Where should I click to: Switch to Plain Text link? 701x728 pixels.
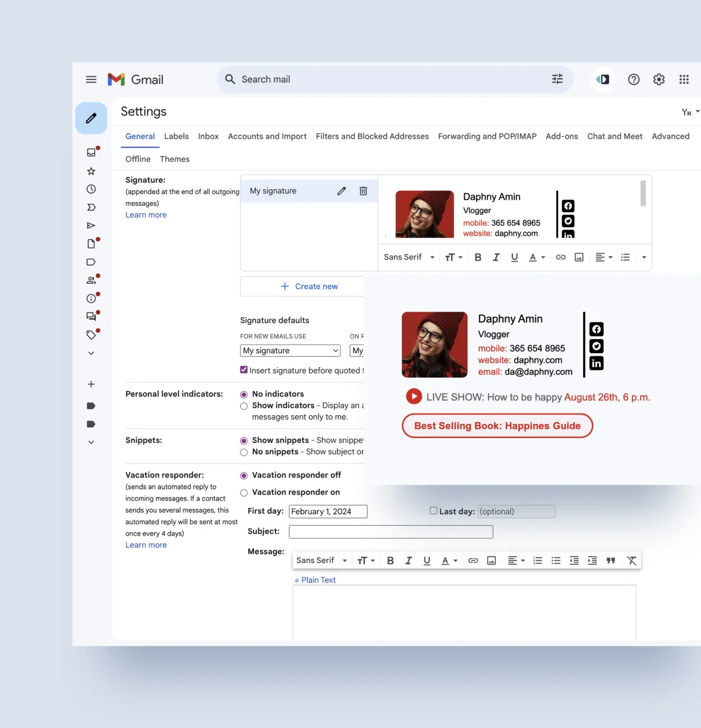click(315, 580)
